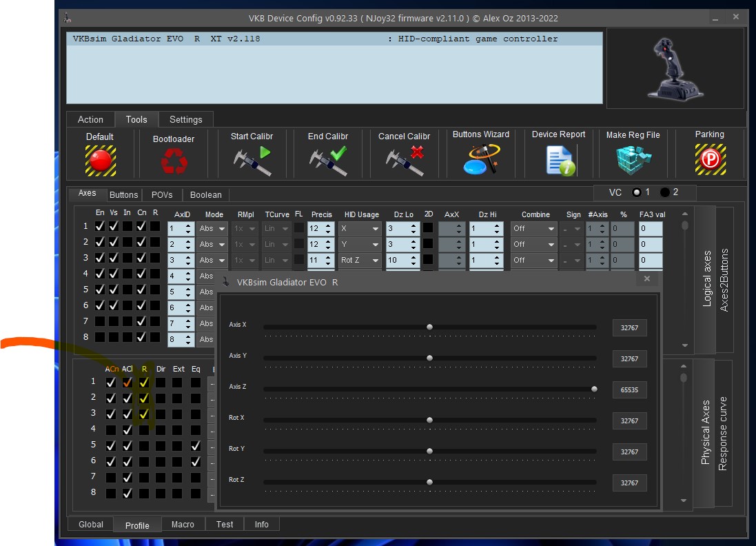Toggle the Cn checkbox for logical axis 7
Image resolution: width=756 pixels, height=546 pixels.
coord(141,321)
